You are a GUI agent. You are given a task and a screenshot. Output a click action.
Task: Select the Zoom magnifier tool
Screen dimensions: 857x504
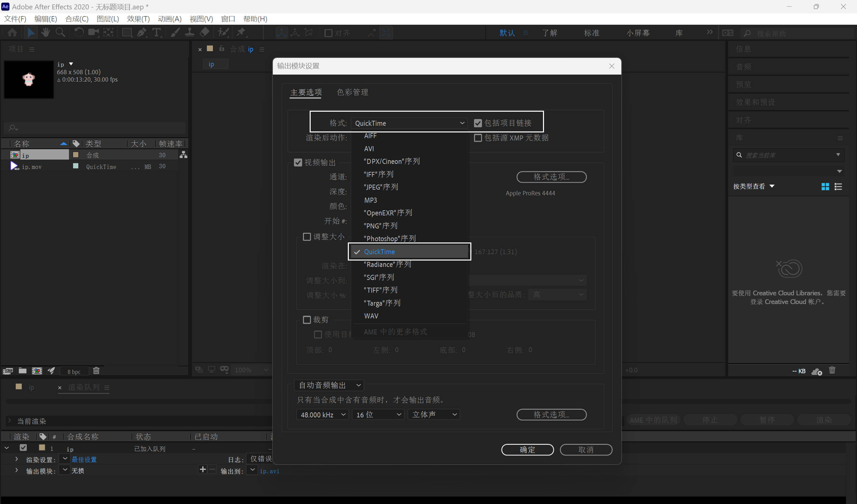(60, 33)
